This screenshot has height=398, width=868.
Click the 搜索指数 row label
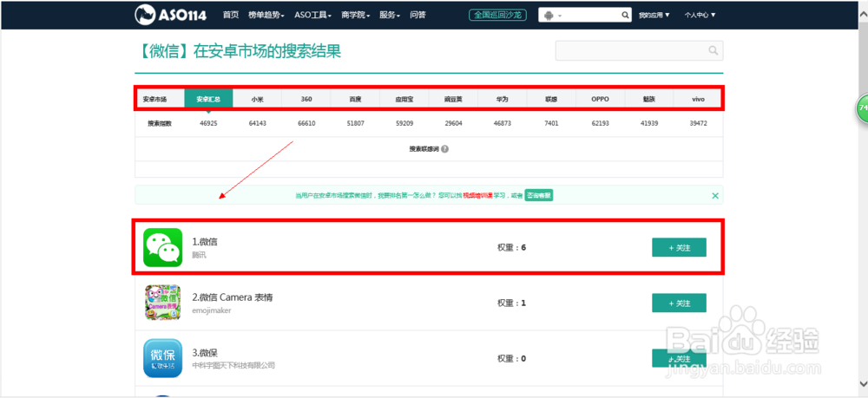[x=160, y=124]
